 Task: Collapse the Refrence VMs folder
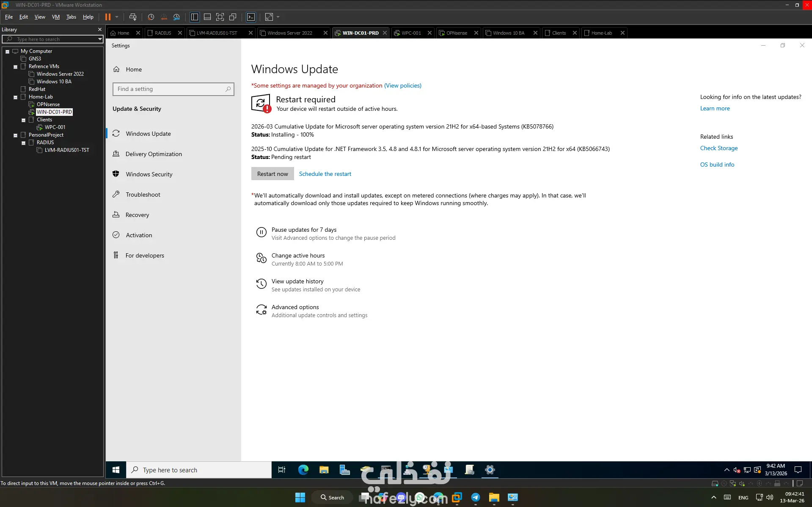click(x=15, y=67)
